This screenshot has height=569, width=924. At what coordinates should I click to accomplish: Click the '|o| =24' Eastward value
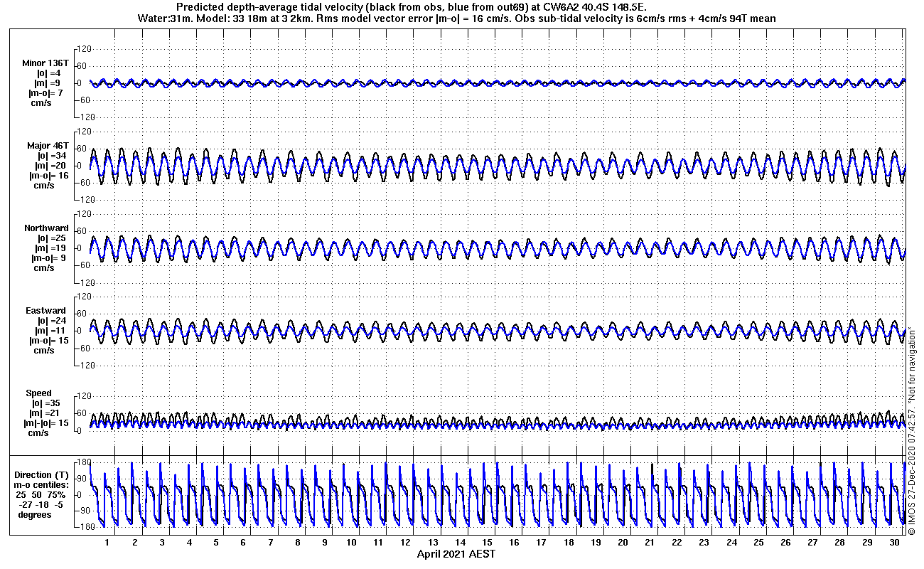click(51, 321)
